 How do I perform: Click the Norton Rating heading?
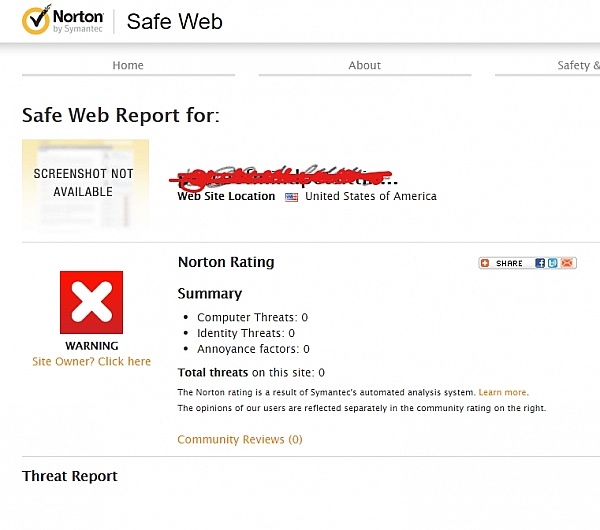(226, 262)
